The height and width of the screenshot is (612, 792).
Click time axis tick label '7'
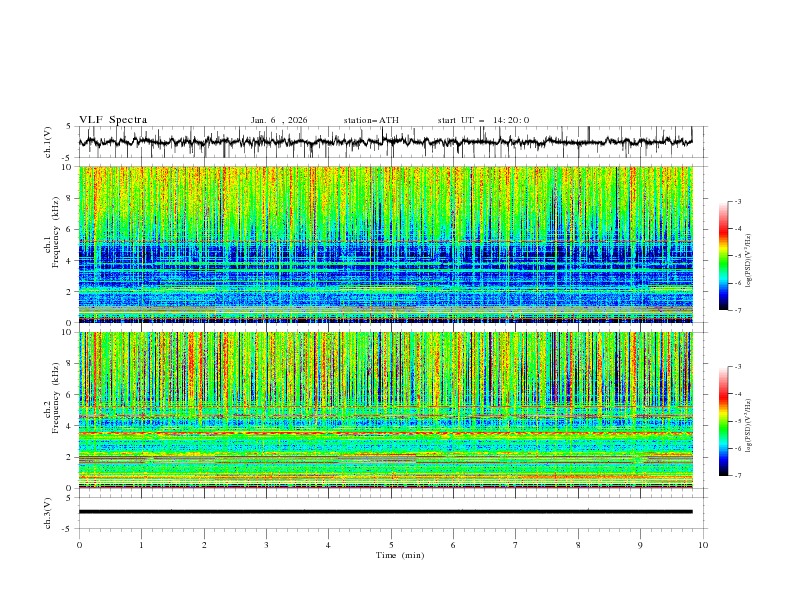516,545
